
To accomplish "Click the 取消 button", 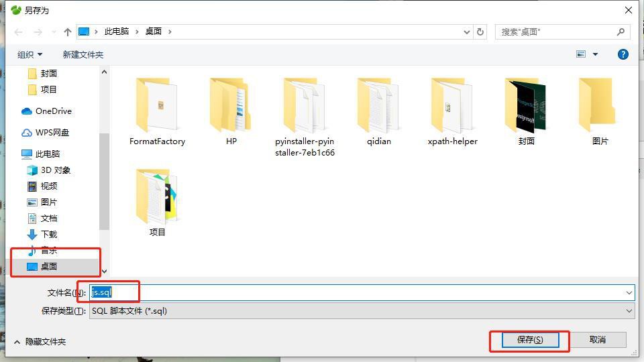I will click(598, 340).
